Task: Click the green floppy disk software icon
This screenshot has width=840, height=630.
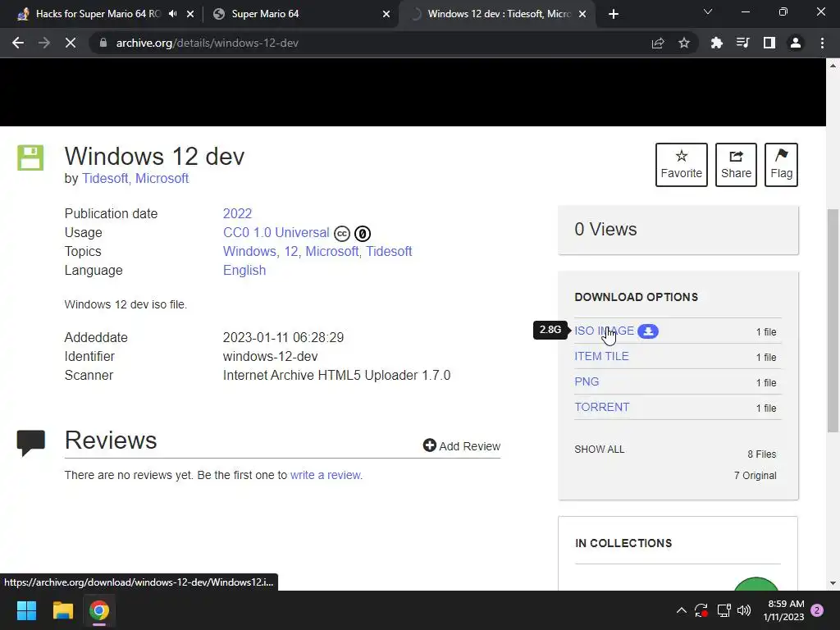Action: click(30, 157)
